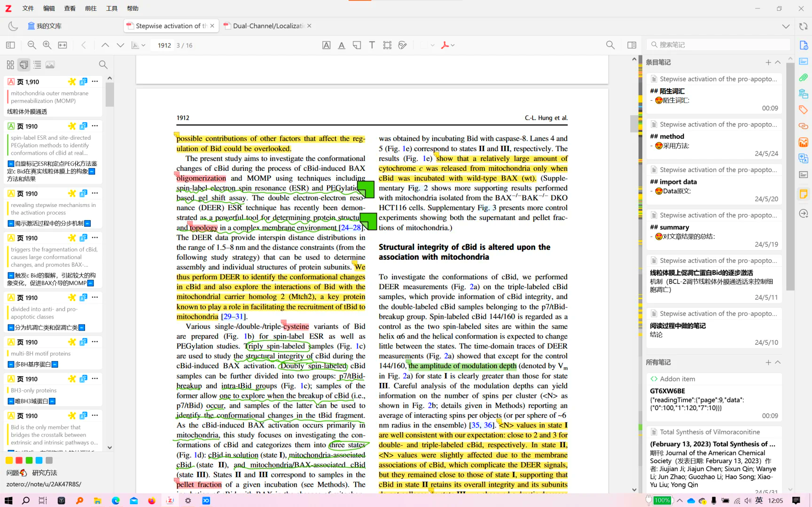Select the sticky note annotation tool
Viewport: 812px width, 507px height.
(357, 45)
